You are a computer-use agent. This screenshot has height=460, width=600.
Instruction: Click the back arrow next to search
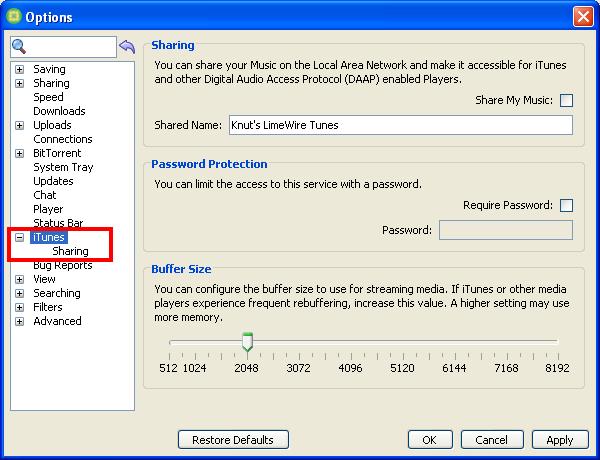coord(127,47)
